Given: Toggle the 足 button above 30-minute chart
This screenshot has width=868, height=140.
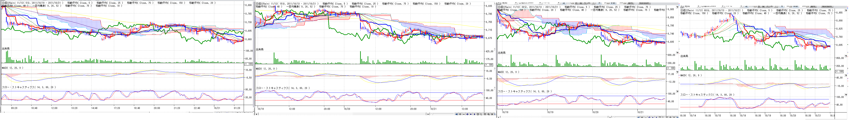Looking at the screenshot, I should [564, 3].
